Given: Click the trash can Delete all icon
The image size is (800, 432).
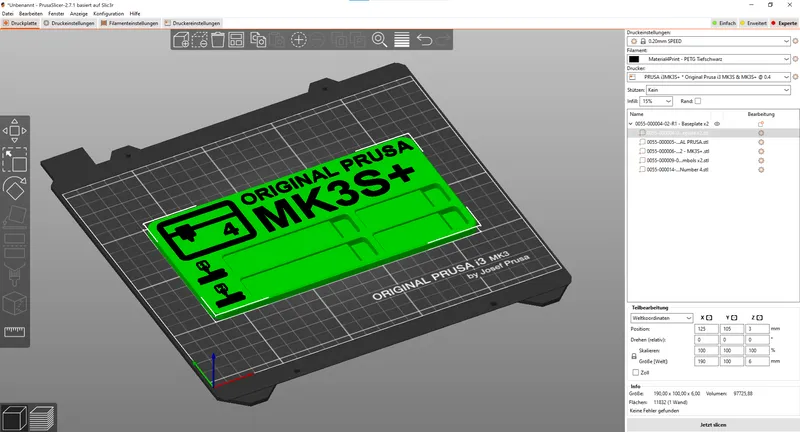Looking at the screenshot, I should [x=218, y=40].
